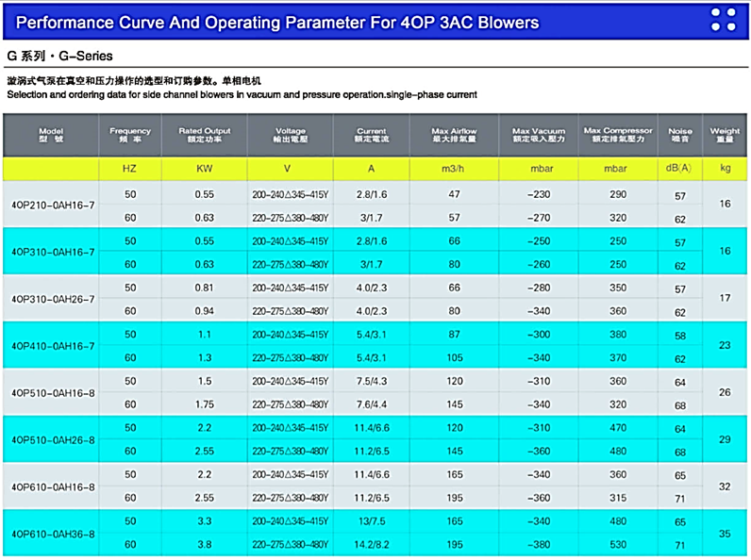The width and height of the screenshot is (751, 560).
Task: Click the "KW" unit cell
Action: click(205, 169)
